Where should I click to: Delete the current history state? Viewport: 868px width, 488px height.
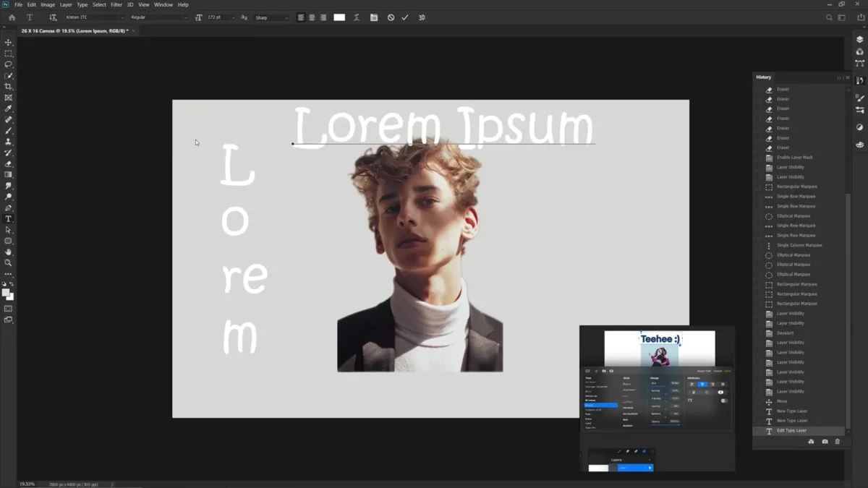837,441
